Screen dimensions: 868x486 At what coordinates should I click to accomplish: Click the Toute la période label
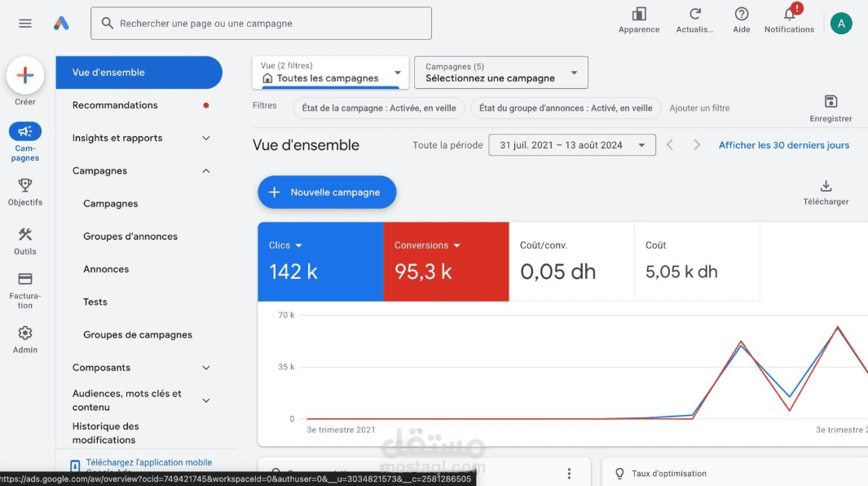447,145
